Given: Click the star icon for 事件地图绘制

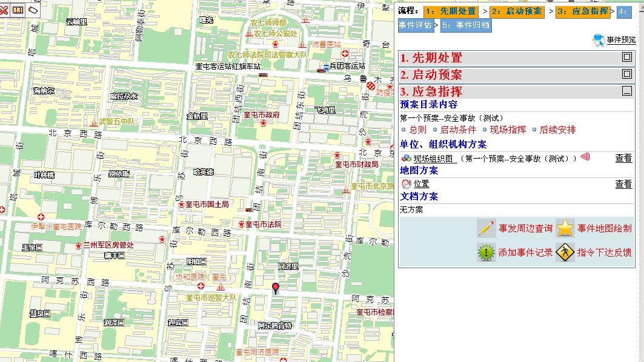Looking at the screenshot, I should (x=565, y=228).
